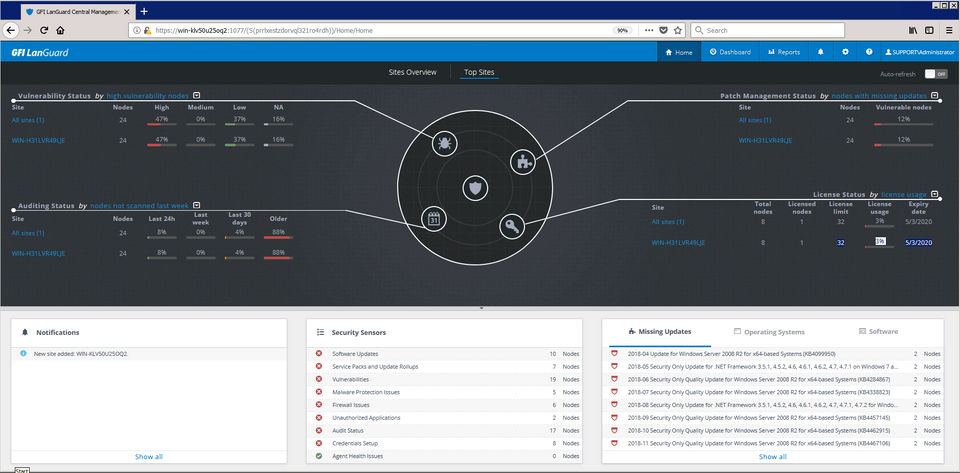Select the Missing Updates tab
Viewport: 960px width, 473px height.
pyautogui.click(x=660, y=331)
